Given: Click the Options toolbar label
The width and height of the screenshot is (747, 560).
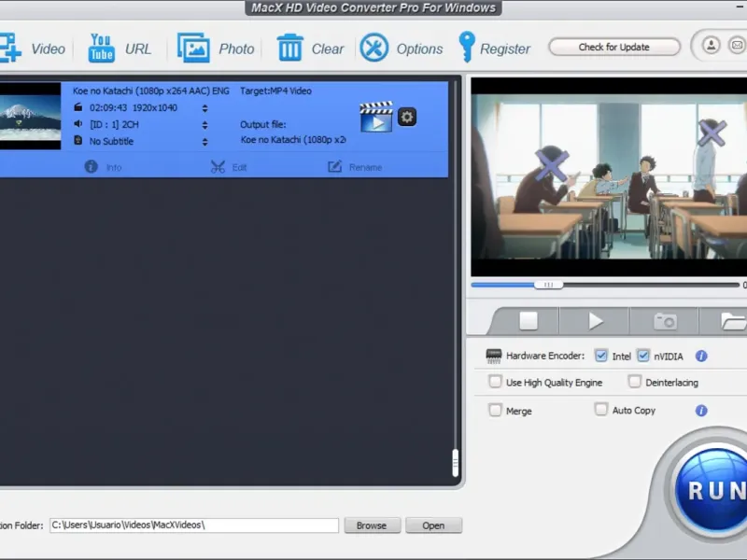Looking at the screenshot, I should (x=419, y=49).
